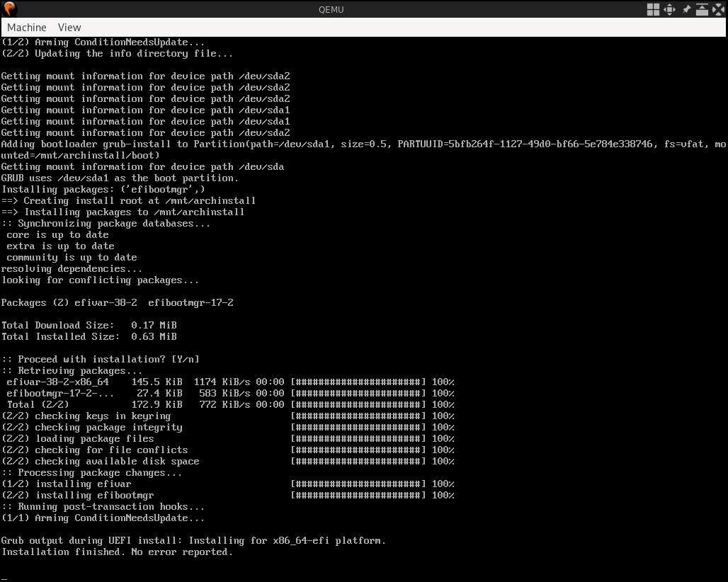
Task: Click progress bar beside 'checking keys in keyring'
Action: (358, 416)
